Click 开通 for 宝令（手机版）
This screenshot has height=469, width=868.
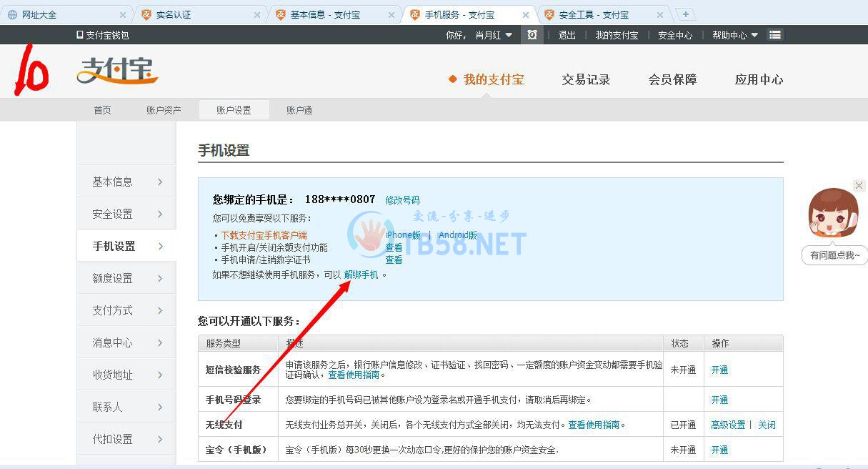719,450
